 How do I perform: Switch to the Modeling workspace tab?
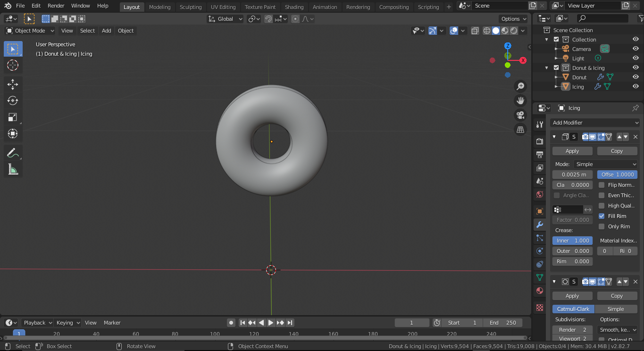(x=160, y=7)
